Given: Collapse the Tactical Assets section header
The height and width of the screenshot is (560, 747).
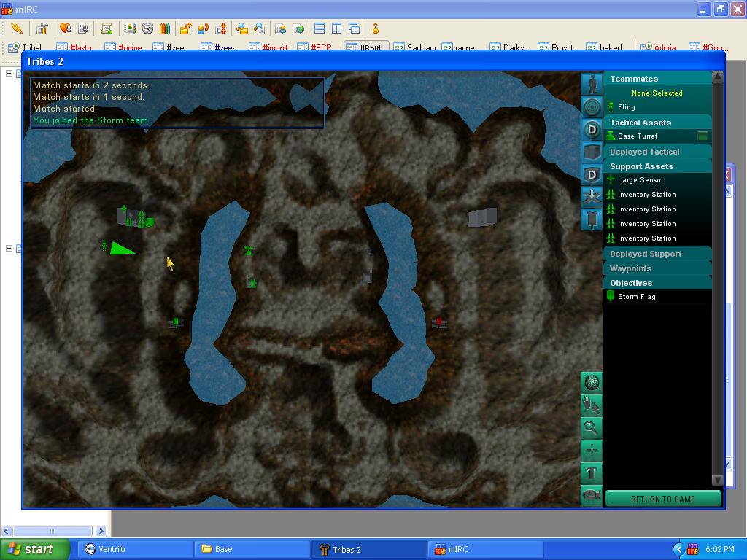Looking at the screenshot, I should (x=657, y=122).
